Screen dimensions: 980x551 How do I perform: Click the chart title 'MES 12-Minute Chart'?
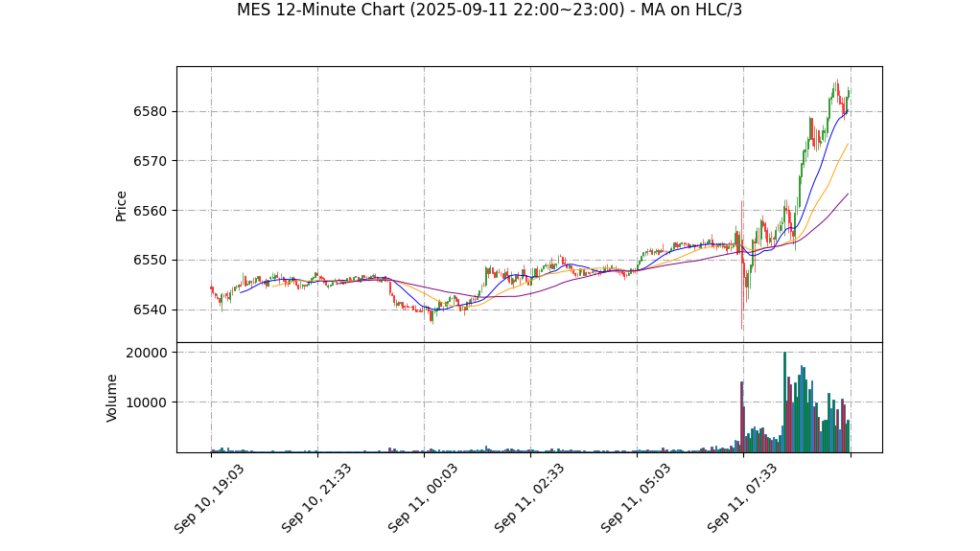pos(489,10)
